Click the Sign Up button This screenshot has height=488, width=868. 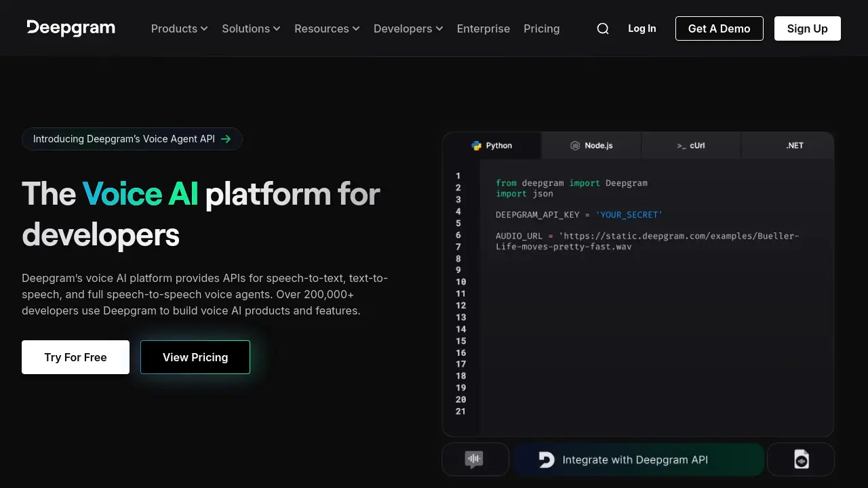coord(808,28)
